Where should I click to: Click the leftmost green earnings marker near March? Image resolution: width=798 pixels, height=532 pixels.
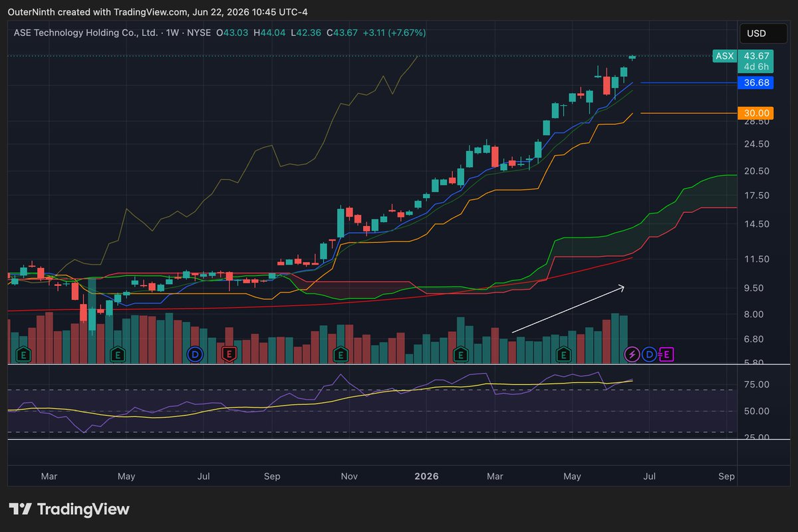pos(24,354)
